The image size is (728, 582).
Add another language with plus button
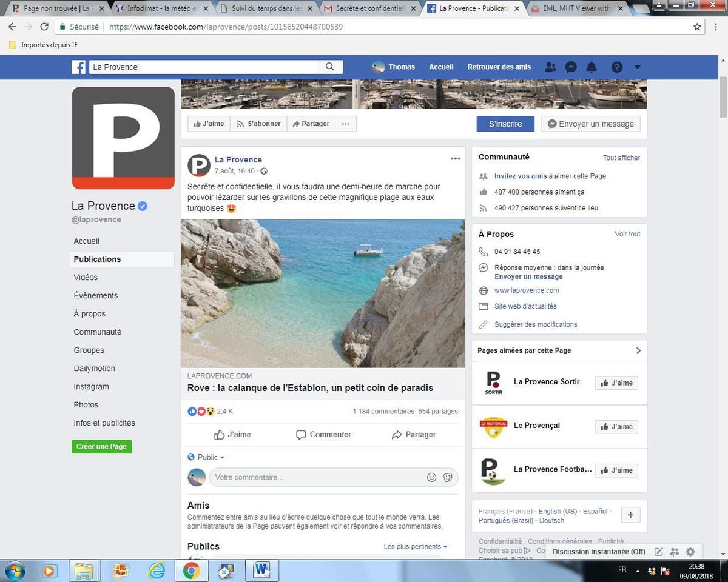630,515
